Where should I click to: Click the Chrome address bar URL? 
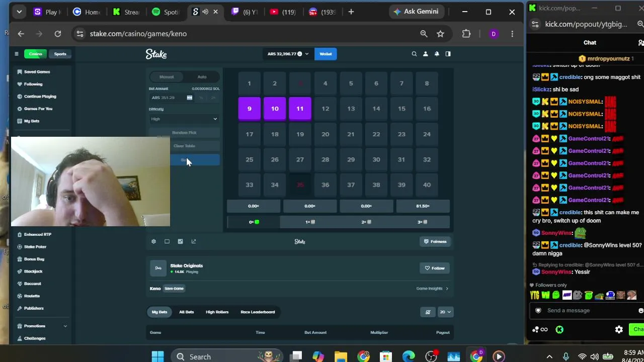tap(138, 34)
